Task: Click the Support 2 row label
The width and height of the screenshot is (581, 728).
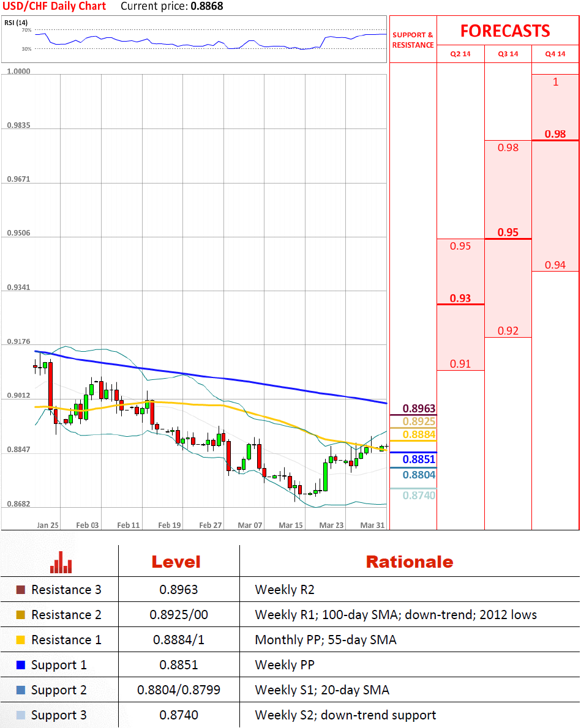Action: pyautogui.click(x=59, y=691)
